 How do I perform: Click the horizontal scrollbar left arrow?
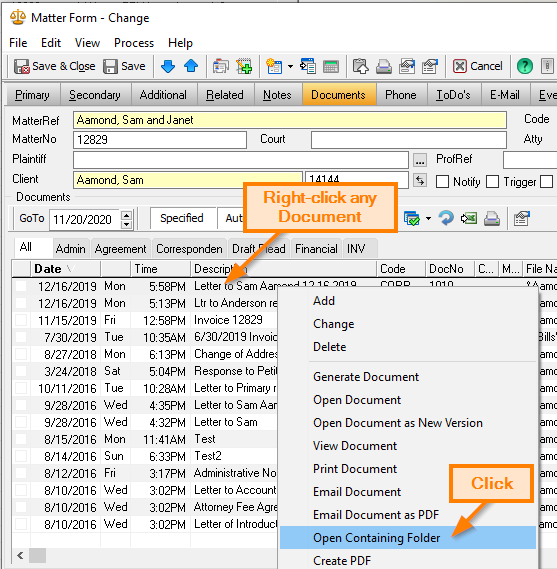coord(20,555)
